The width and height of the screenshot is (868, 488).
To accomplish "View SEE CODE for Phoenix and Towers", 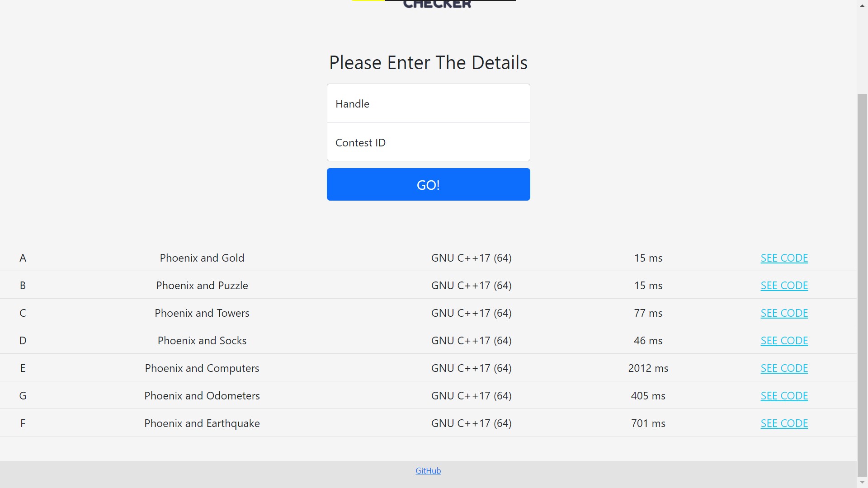I will (784, 313).
